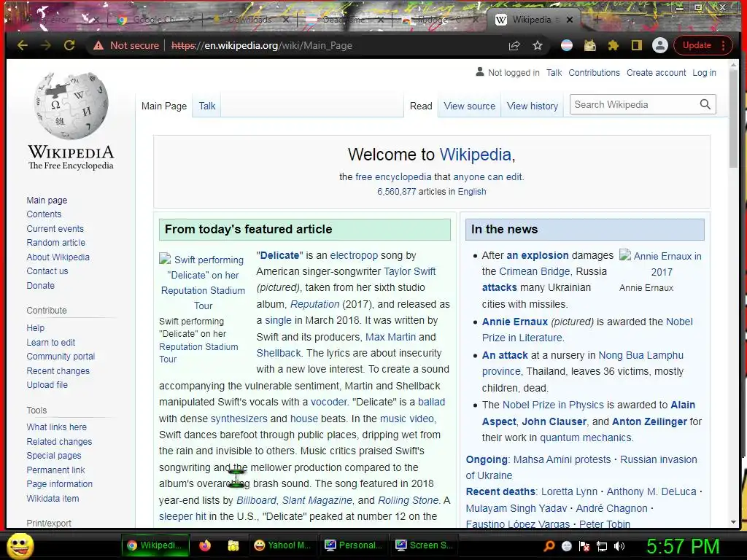This screenshot has width=747, height=560.
Task: Open the Extensions puzzle piece icon
Action: (613, 45)
